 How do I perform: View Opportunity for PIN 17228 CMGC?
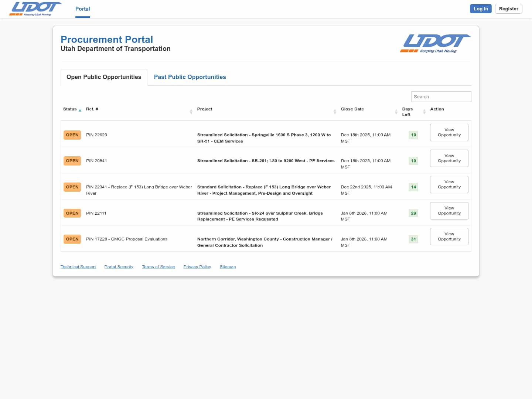click(x=449, y=236)
